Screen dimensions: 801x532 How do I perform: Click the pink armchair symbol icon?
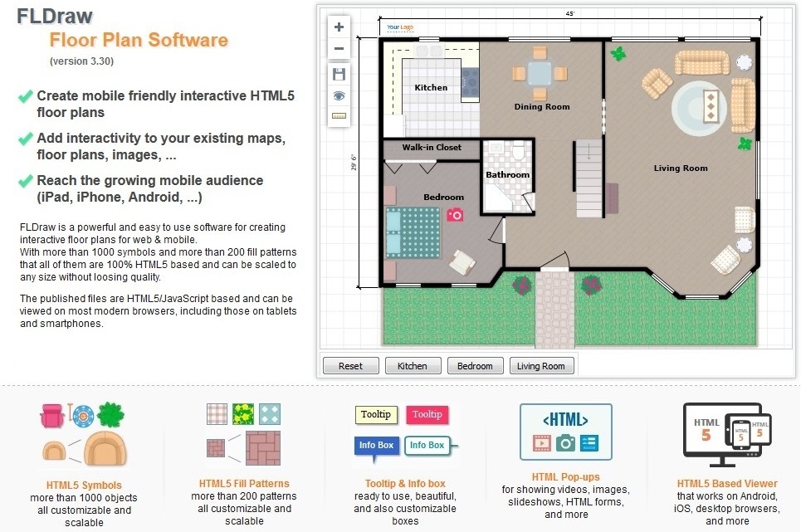tap(52, 416)
